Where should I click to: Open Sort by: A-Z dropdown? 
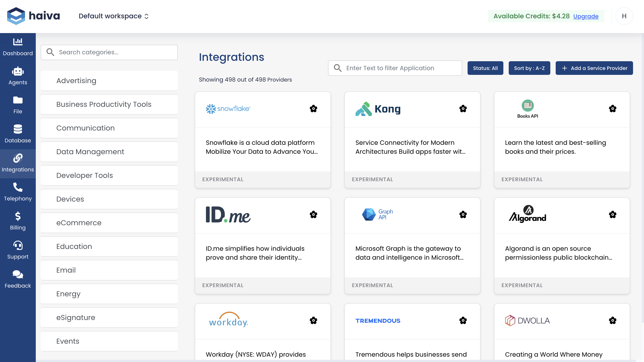529,68
